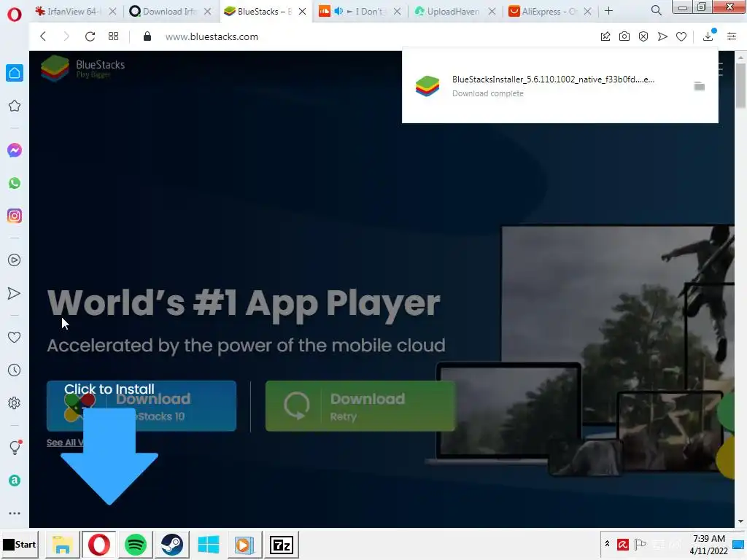Open Windows Start menu
Viewport: 747px width, 560px height.
point(20,544)
